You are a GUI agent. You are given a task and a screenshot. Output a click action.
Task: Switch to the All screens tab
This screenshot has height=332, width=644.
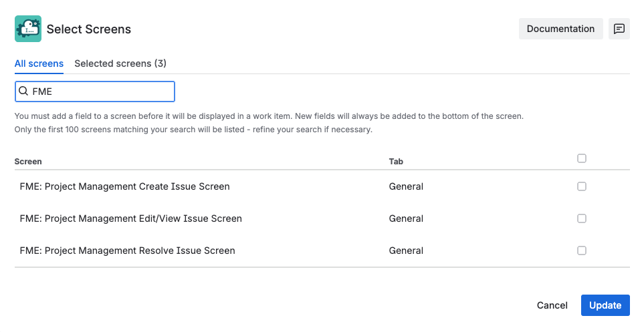coord(39,63)
